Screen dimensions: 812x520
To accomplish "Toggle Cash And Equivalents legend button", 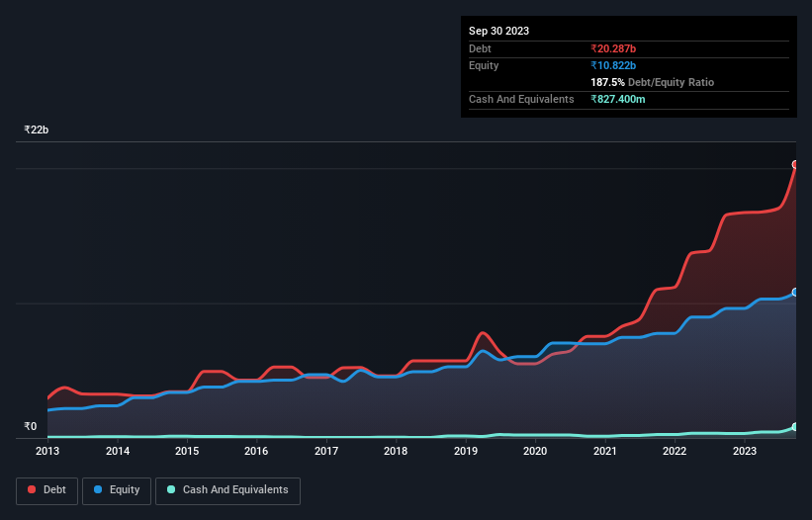I will (x=227, y=490).
